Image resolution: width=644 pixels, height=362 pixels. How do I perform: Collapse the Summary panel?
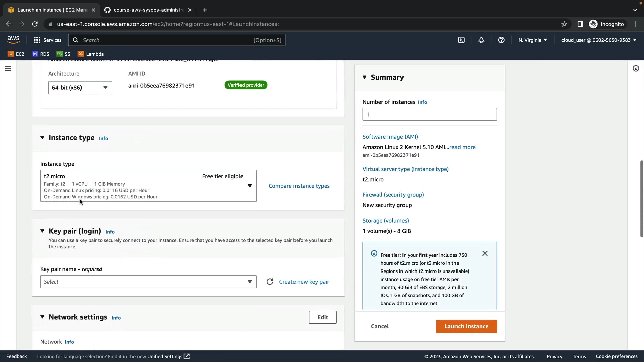point(365,77)
